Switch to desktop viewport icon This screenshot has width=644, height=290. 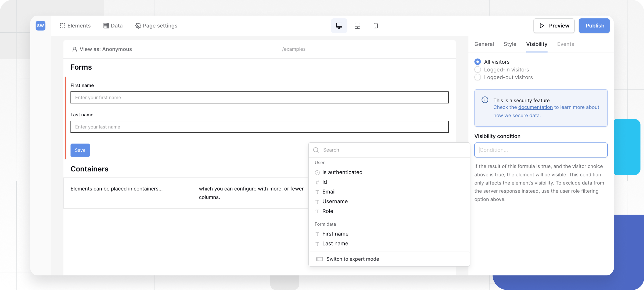(x=339, y=26)
